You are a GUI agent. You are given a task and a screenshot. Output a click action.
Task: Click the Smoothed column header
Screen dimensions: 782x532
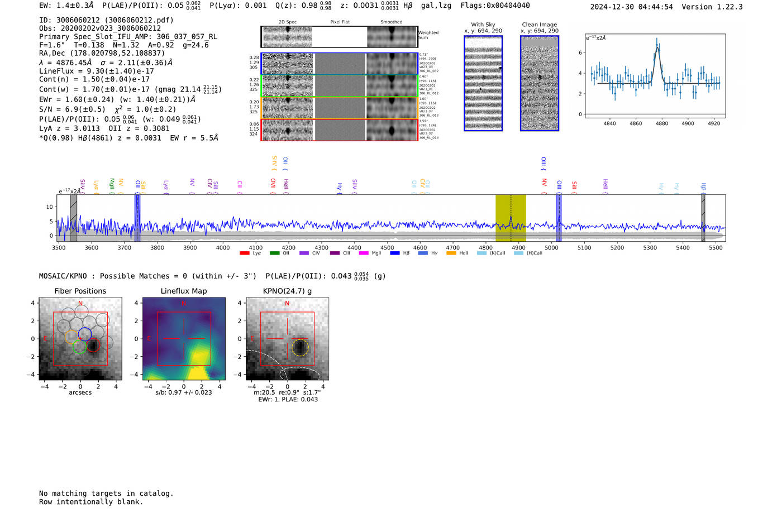[392, 22]
